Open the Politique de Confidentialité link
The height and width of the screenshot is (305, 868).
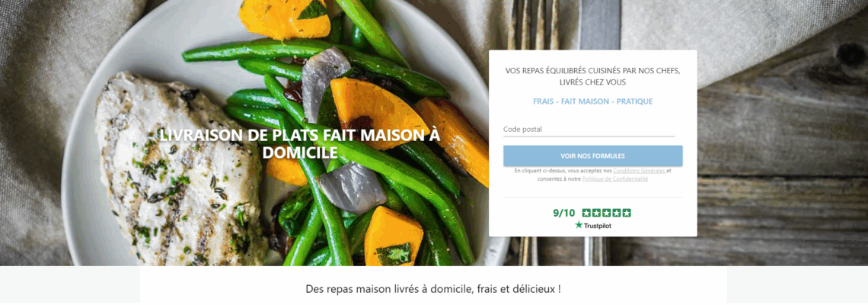click(x=615, y=179)
